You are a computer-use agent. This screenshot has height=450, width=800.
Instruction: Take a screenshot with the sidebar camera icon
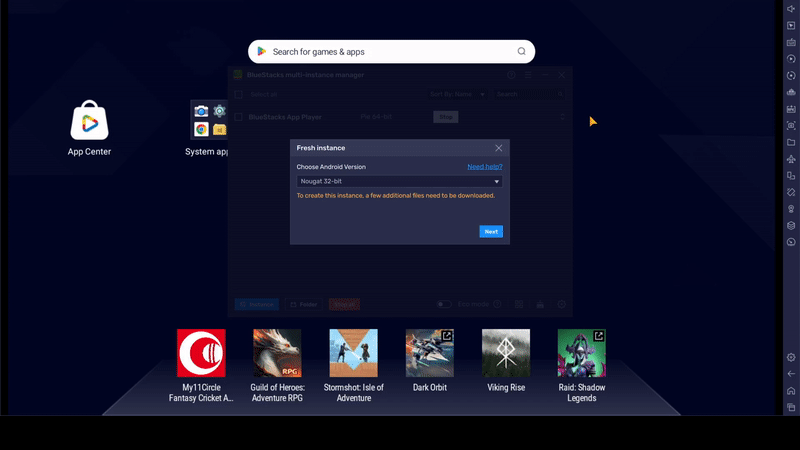click(791, 126)
